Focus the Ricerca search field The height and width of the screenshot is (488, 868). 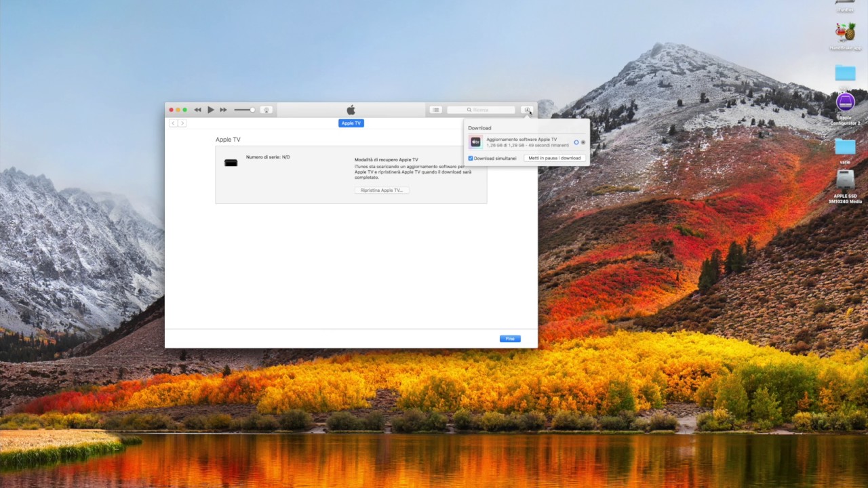point(481,110)
